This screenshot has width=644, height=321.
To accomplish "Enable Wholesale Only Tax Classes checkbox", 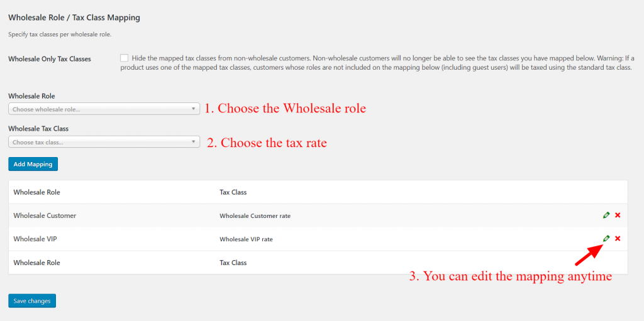I will (x=124, y=58).
